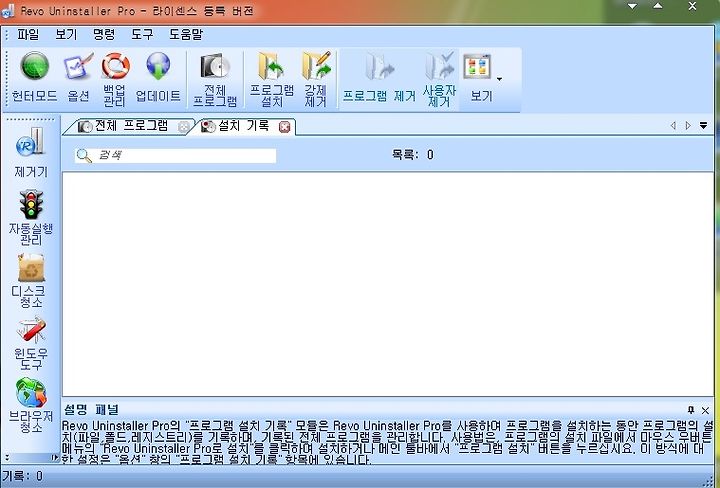The width and height of the screenshot is (720, 488).
Task: Close the 설명 패널 description panel
Action: click(706, 410)
